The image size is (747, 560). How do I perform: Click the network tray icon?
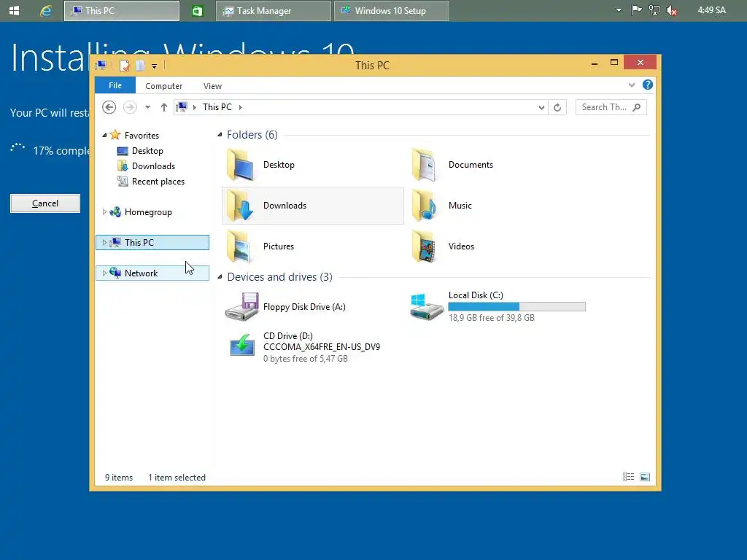654,10
